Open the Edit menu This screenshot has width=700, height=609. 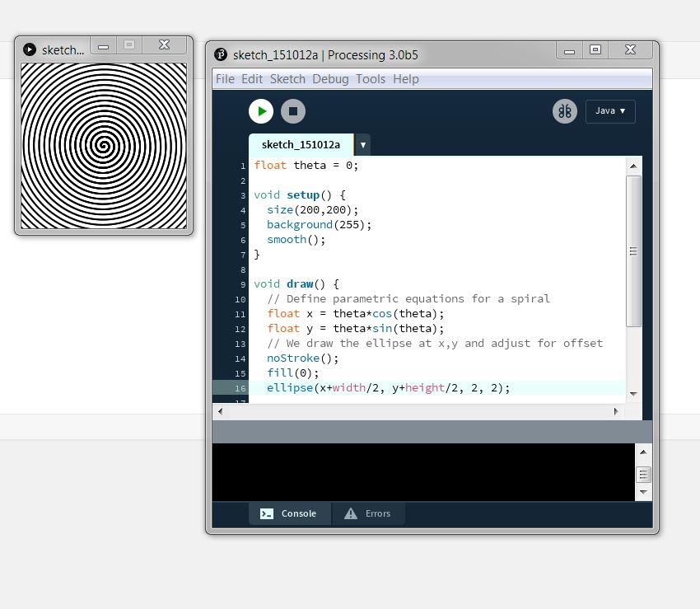pyautogui.click(x=252, y=79)
